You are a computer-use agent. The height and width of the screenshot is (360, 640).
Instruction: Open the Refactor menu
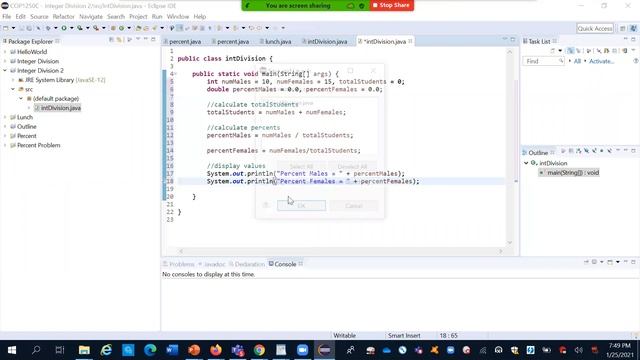click(x=63, y=17)
